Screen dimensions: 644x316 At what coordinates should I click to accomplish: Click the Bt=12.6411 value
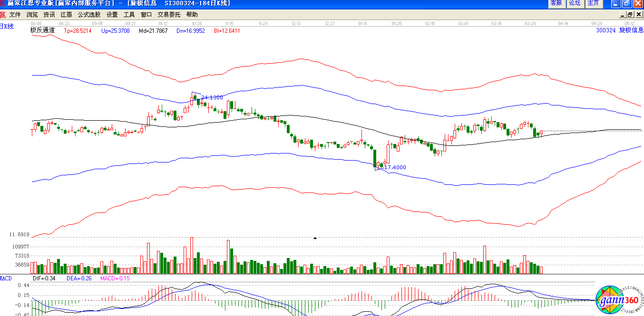click(x=227, y=30)
